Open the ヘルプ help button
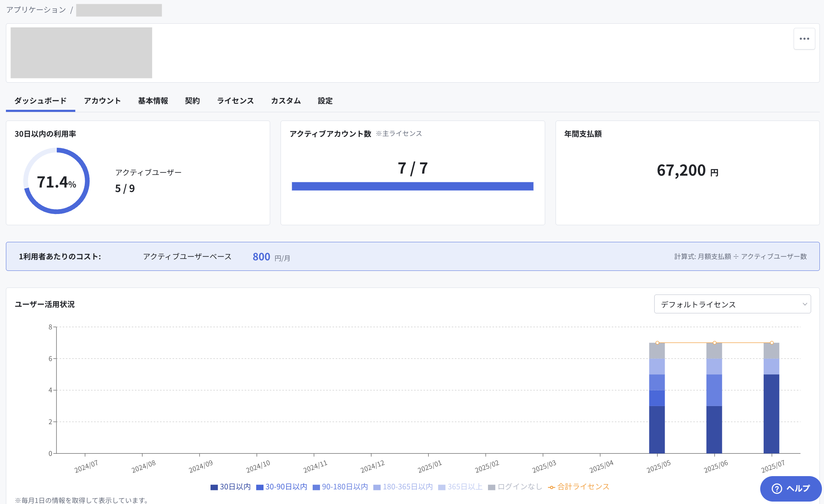The image size is (824, 504). (x=791, y=489)
